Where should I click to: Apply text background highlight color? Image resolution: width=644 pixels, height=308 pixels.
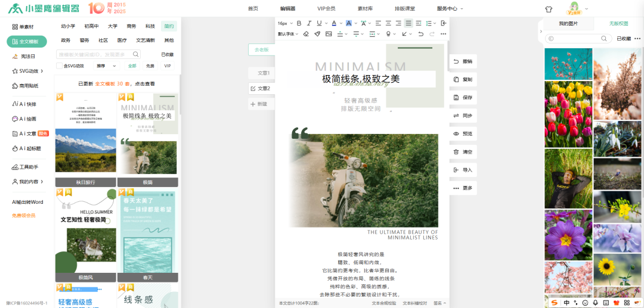[349, 23]
